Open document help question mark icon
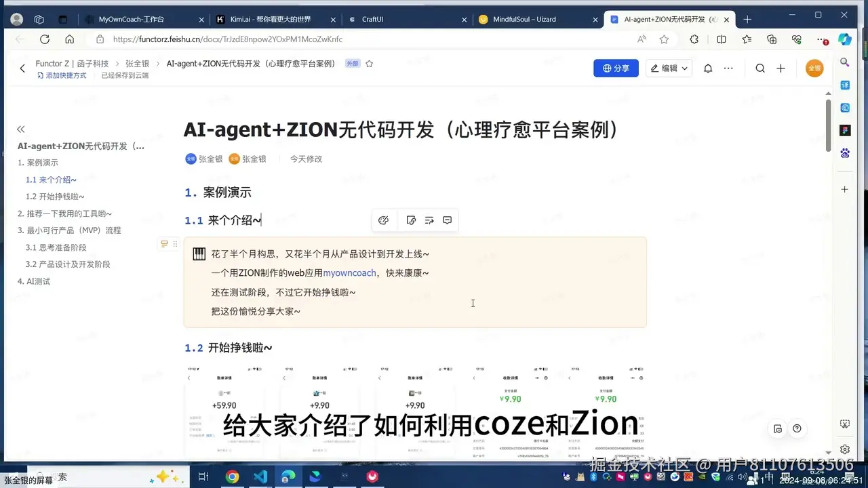 tap(797, 428)
